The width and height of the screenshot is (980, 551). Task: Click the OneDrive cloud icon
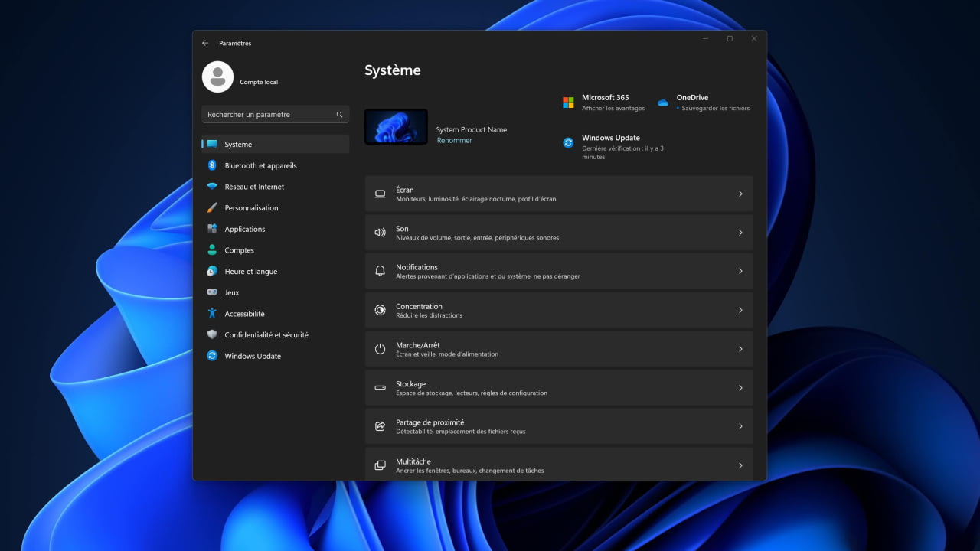pyautogui.click(x=663, y=103)
